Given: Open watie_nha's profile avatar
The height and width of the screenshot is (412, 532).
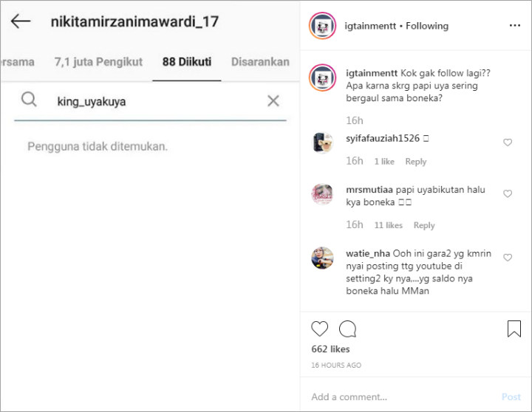Looking at the screenshot, I should [322, 258].
